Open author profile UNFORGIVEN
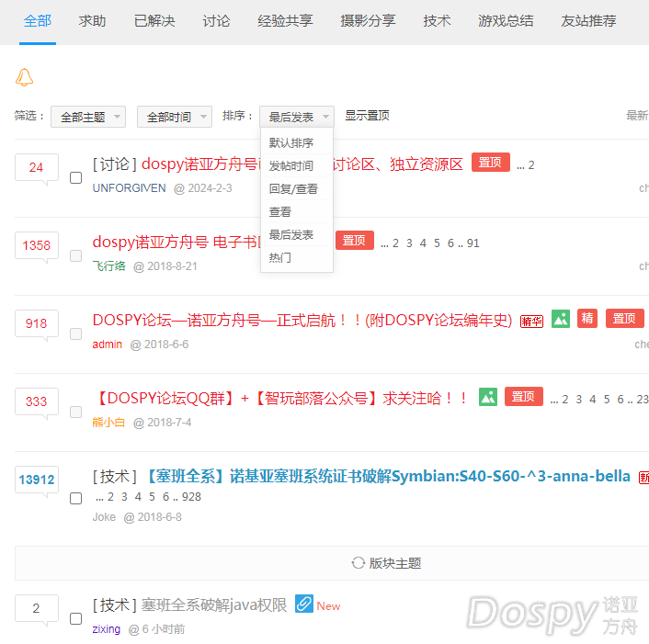 pyautogui.click(x=129, y=188)
